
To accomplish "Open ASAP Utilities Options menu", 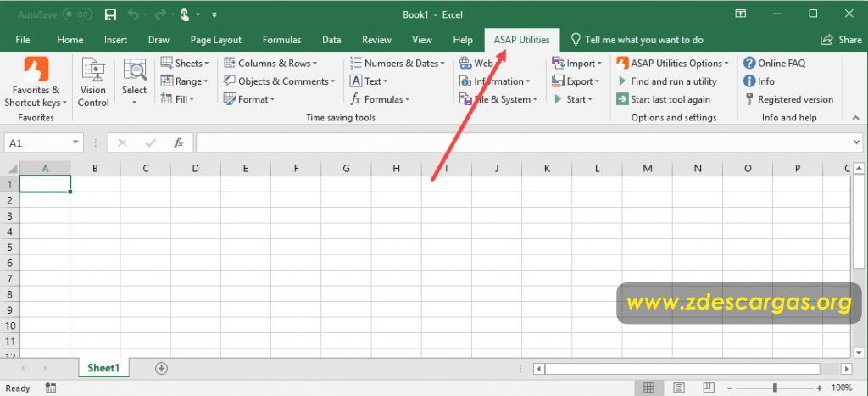I will 672,63.
